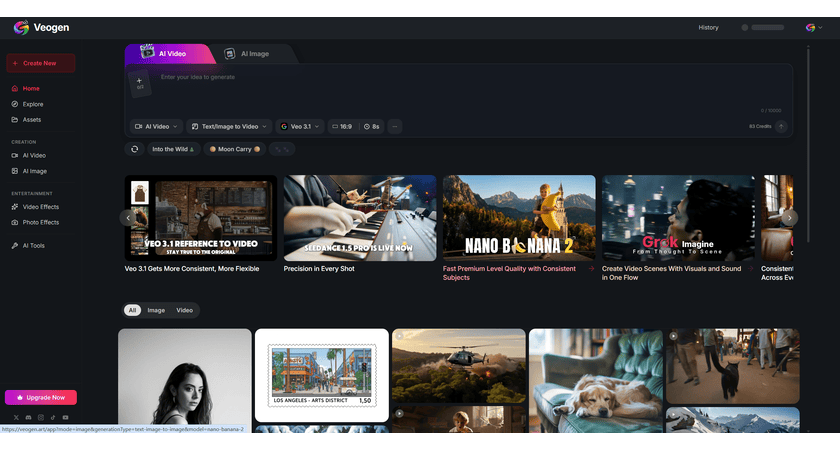The height and width of the screenshot is (450, 840).
Task: Open the X (Twitter) social icon
Action: [16, 417]
